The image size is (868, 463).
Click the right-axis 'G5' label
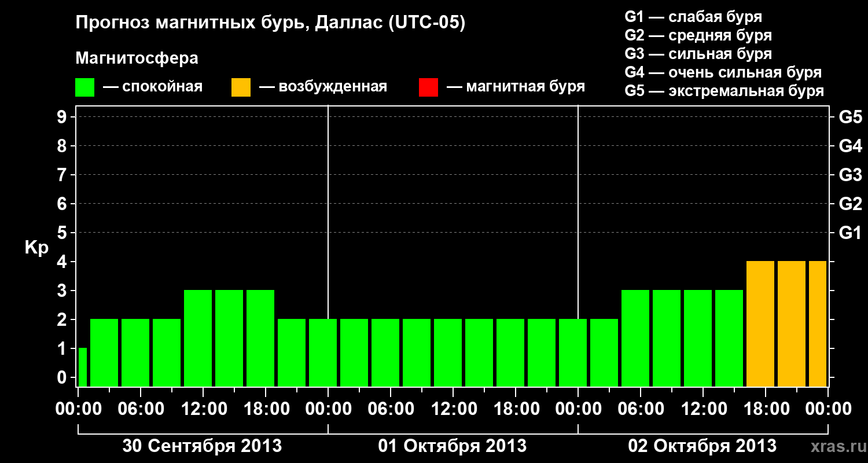(851, 117)
